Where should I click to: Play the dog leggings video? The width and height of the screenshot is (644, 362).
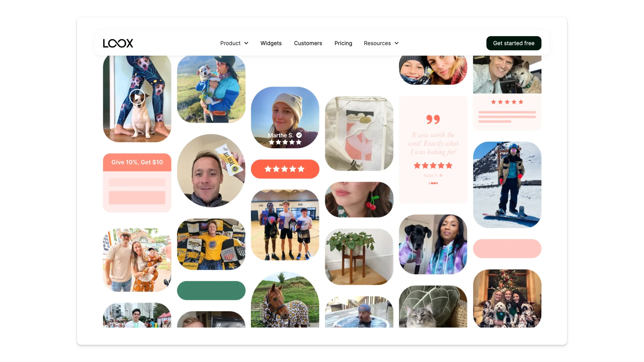click(137, 97)
